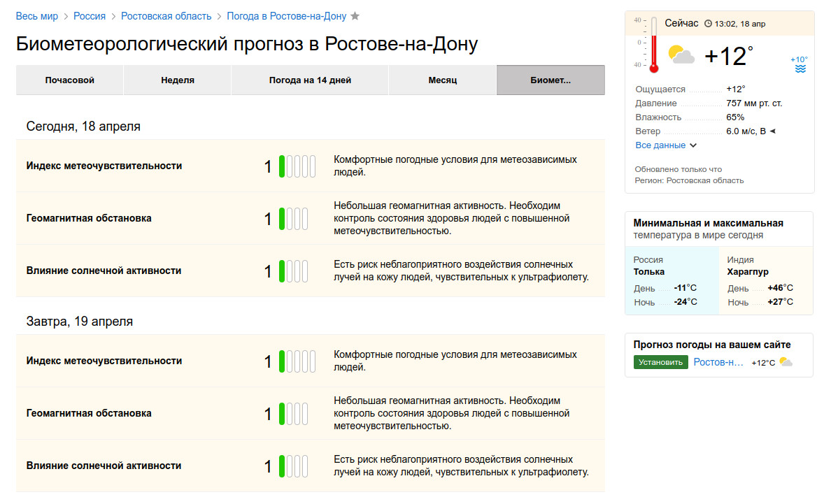The height and width of the screenshot is (504, 824).
Task: Click the wind direction arrow after 6.0 м/с, В
Action: (x=772, y=131)
